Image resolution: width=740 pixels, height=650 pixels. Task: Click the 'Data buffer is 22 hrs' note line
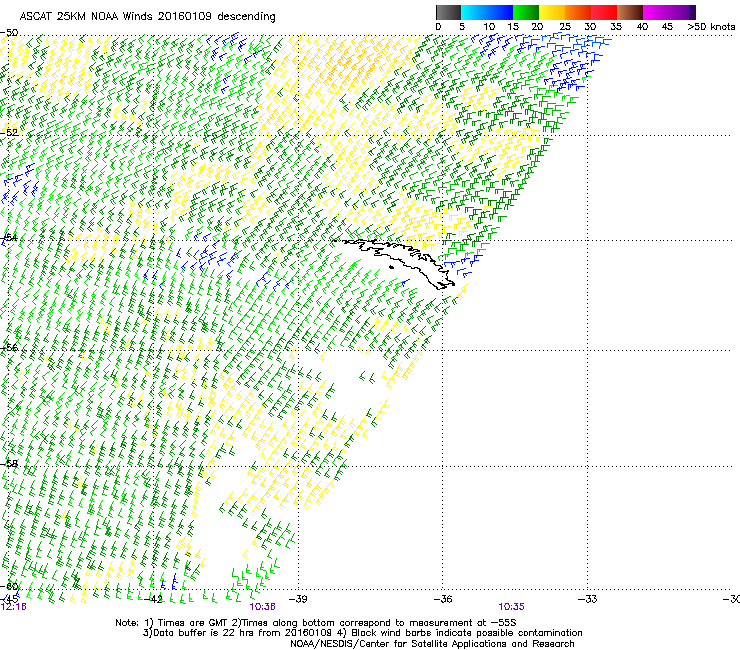pos(362,633)
